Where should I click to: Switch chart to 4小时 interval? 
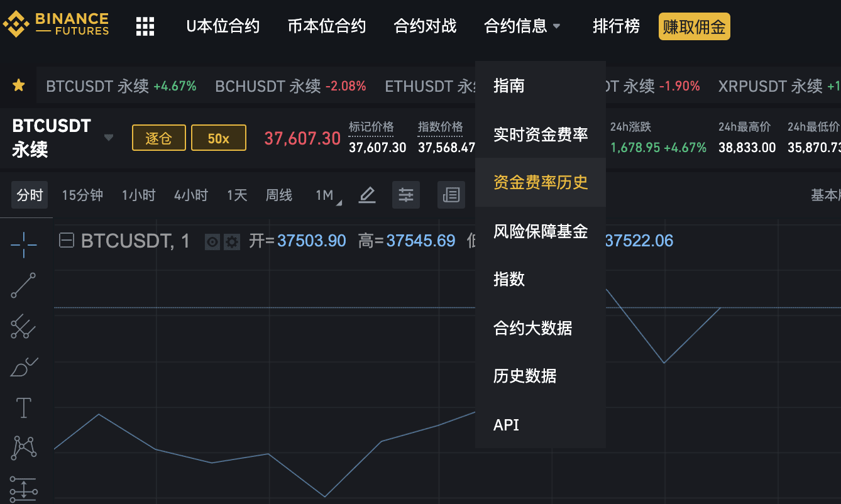coord(191,195)
